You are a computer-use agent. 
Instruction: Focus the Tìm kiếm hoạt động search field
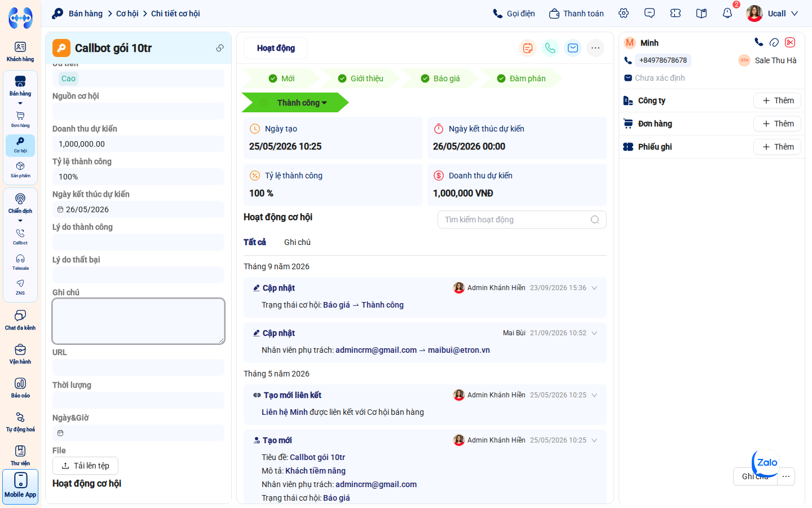(x=522, y=220)
